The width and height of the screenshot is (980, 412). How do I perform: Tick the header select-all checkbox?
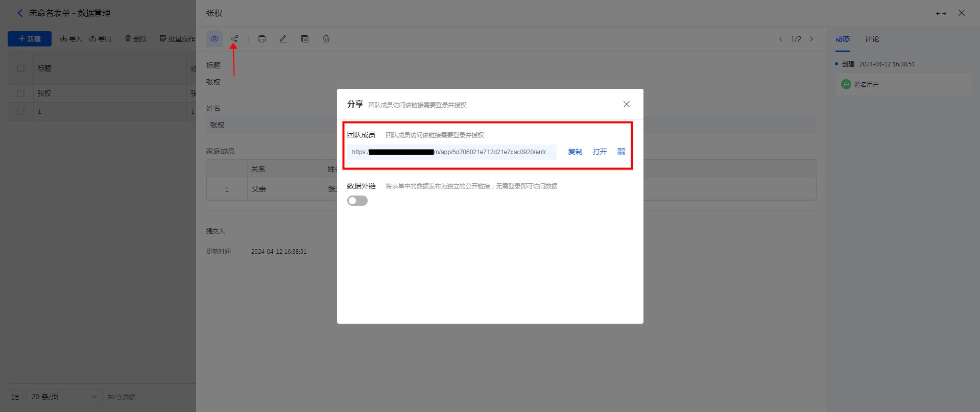point(21,68)
